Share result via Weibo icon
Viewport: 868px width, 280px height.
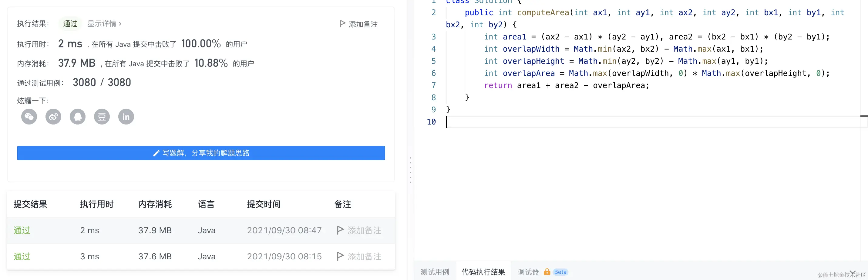(x=53, y=117)
